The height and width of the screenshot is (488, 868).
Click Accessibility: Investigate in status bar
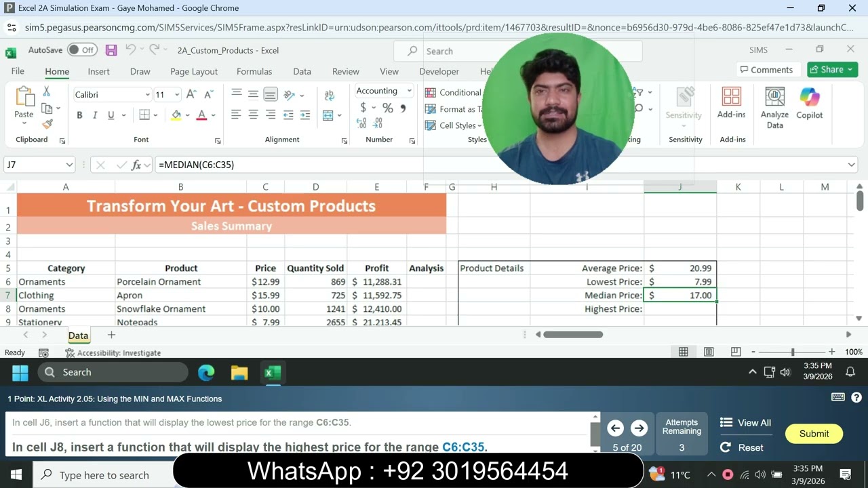113,352
